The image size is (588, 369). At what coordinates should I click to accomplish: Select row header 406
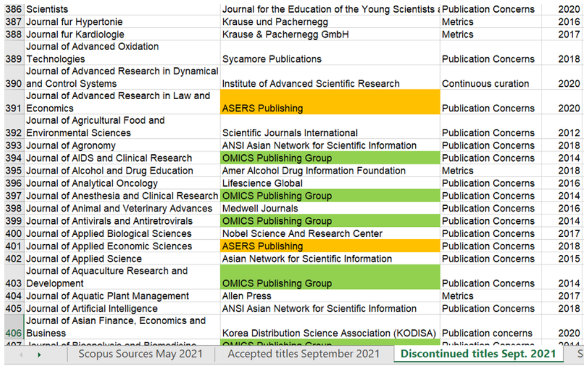14,327
